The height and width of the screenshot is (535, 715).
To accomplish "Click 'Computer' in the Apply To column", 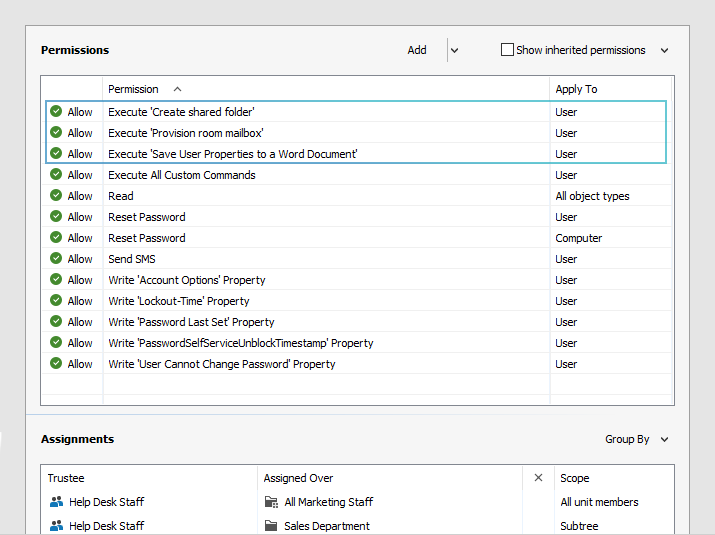I will 579,238.
